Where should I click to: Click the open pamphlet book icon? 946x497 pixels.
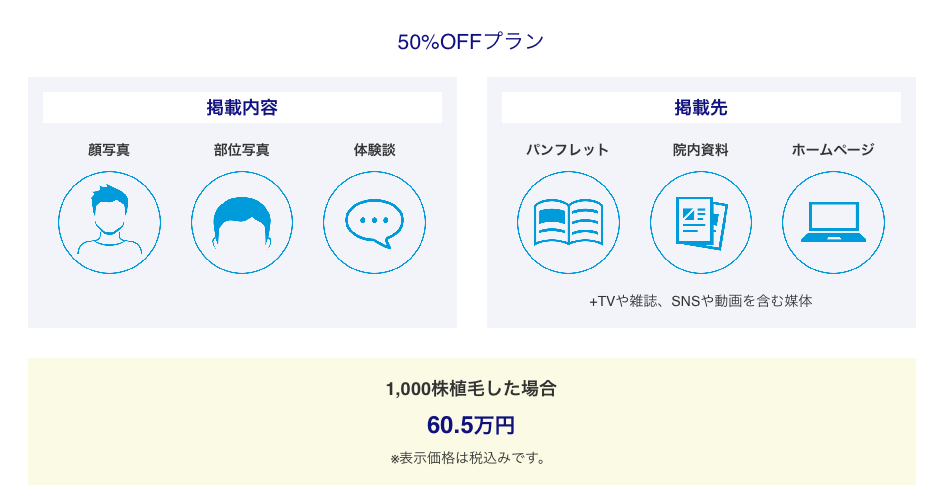[x=568, y=222]
